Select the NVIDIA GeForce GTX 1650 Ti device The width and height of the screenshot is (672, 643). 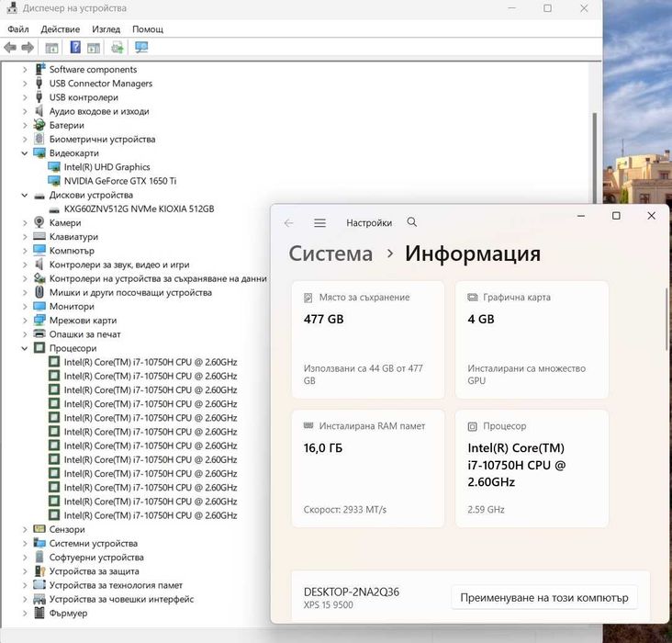coord(120,181)
